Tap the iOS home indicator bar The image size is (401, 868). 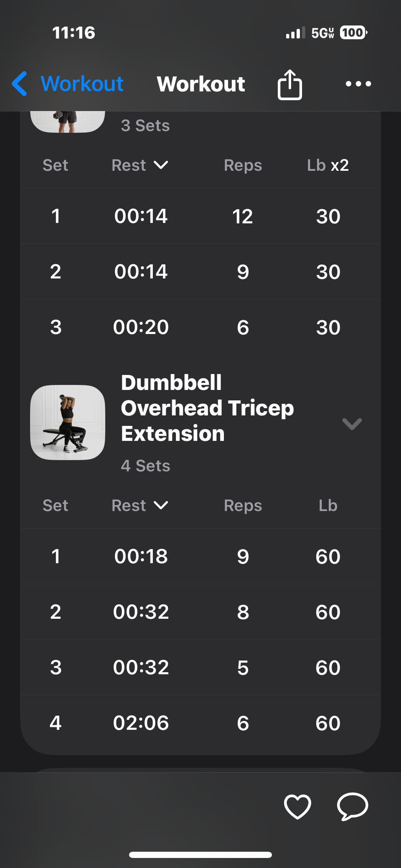click(x=200, y=855)
